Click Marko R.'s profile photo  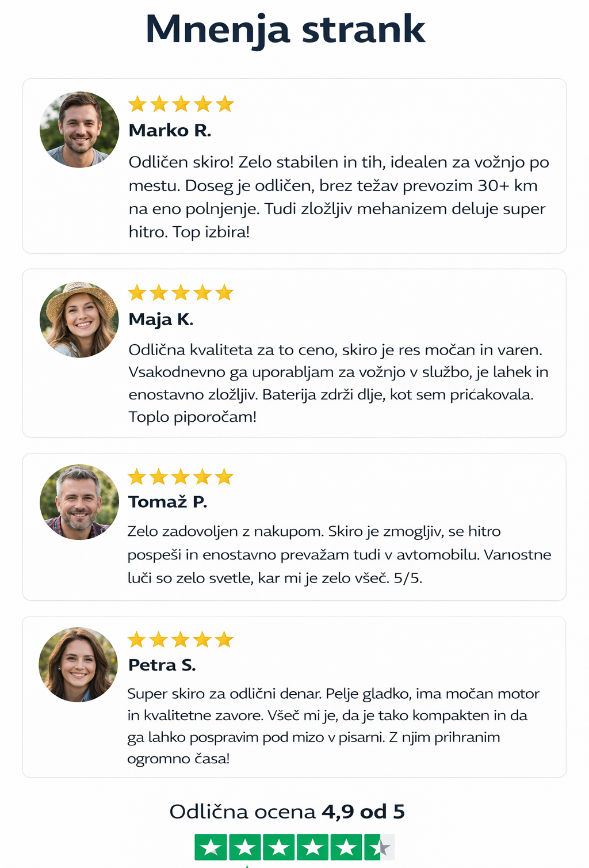(79, 130)
